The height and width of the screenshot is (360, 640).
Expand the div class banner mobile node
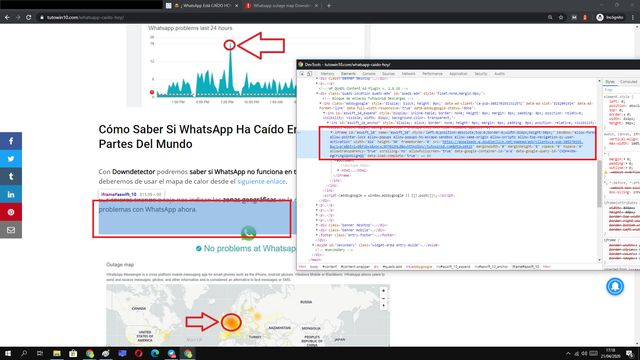click(x=317, y=230)
